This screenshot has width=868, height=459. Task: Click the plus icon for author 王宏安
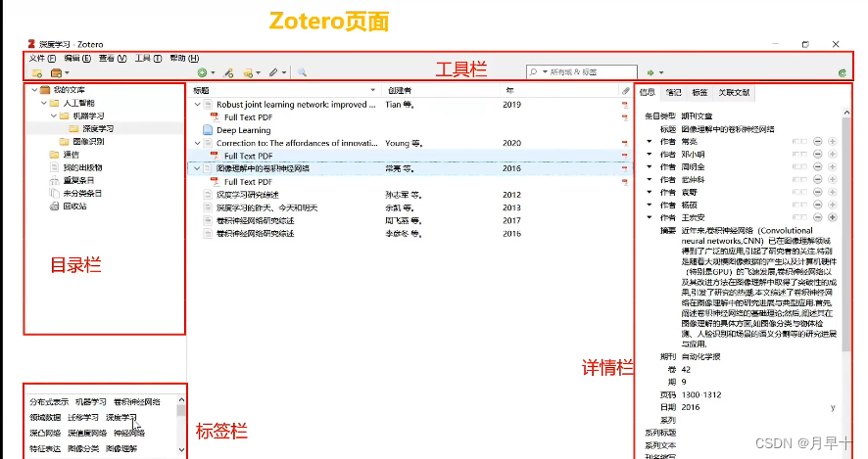tap(832, 217)
